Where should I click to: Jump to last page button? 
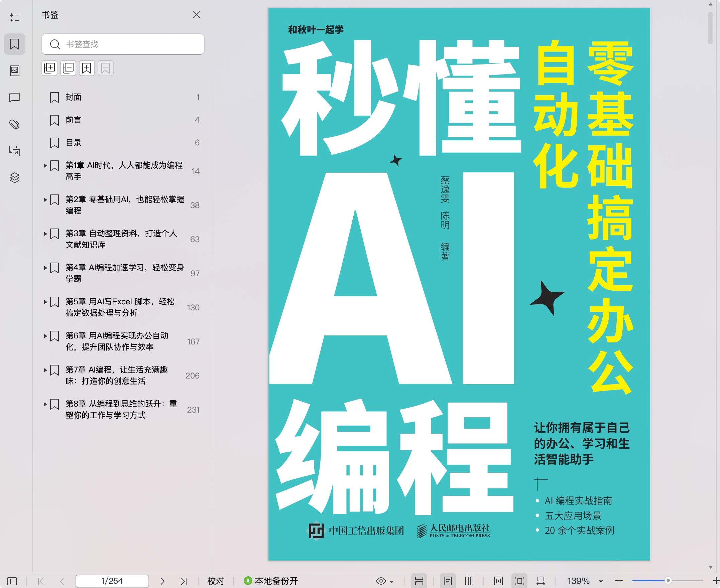click(184, 581)
